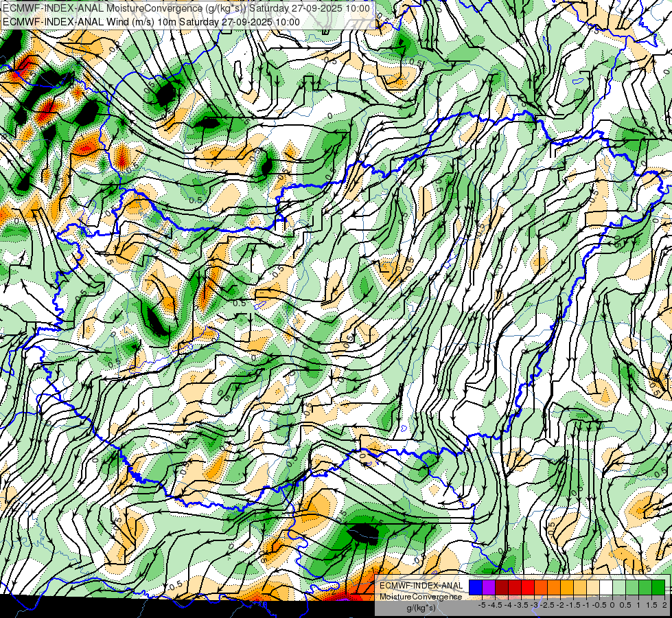
Task: Click the -3.5 tick label on the scale
Action: 521,605
